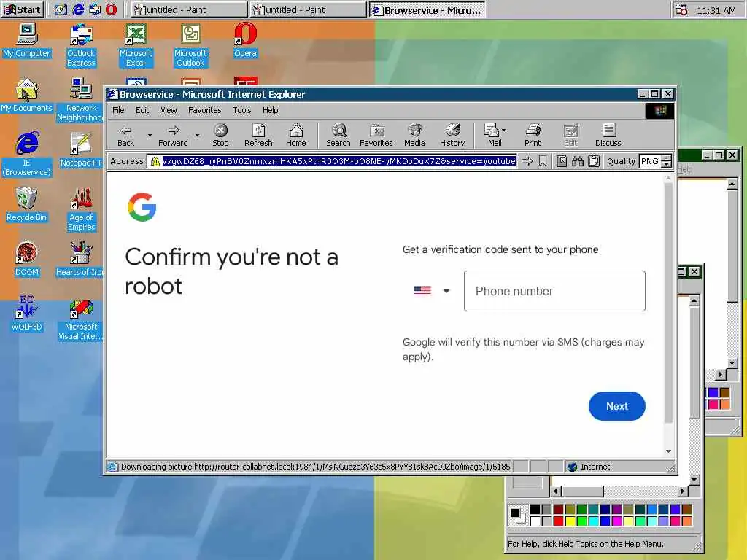Click the bookmarks book icon in Browservice bar
Screen dimensions: 747x560
coord(562,161)
